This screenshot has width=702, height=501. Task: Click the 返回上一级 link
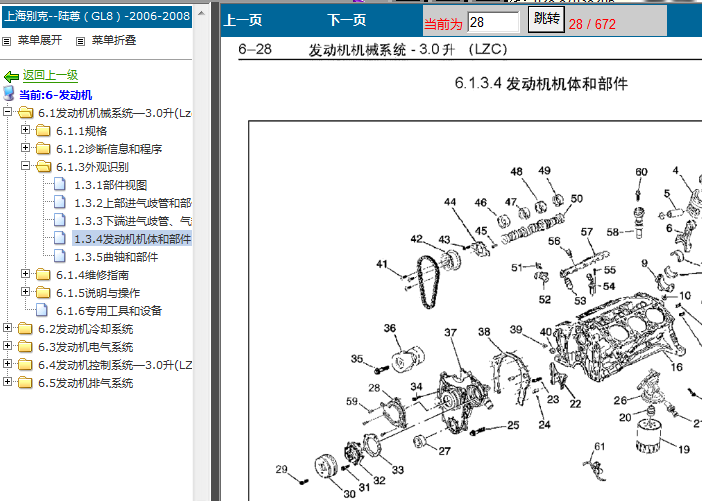(51, 75)
